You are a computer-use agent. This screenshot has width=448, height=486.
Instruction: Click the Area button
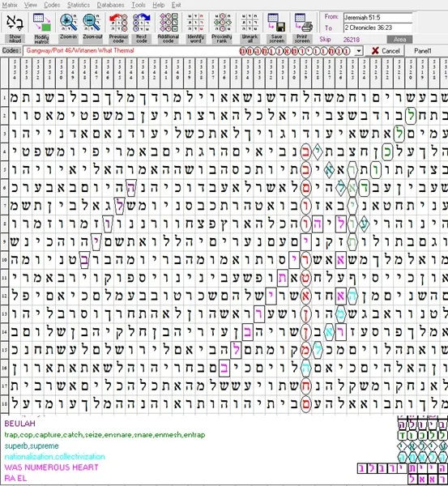399,40
